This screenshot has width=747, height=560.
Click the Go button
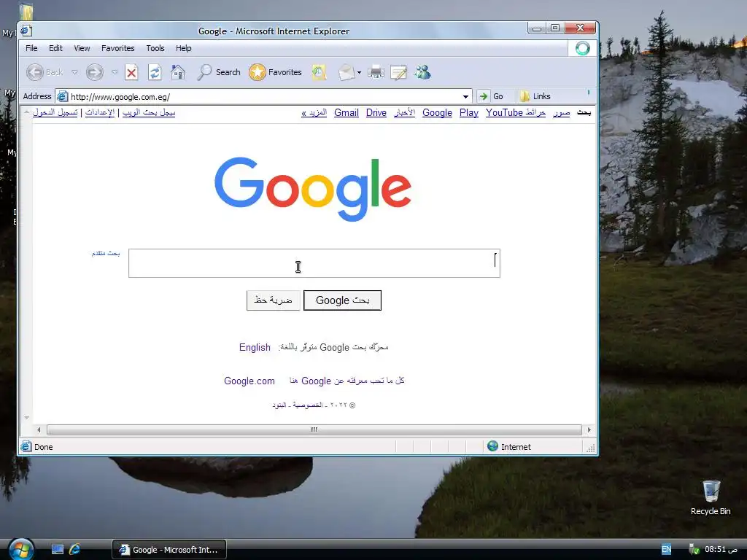[491, 96]
